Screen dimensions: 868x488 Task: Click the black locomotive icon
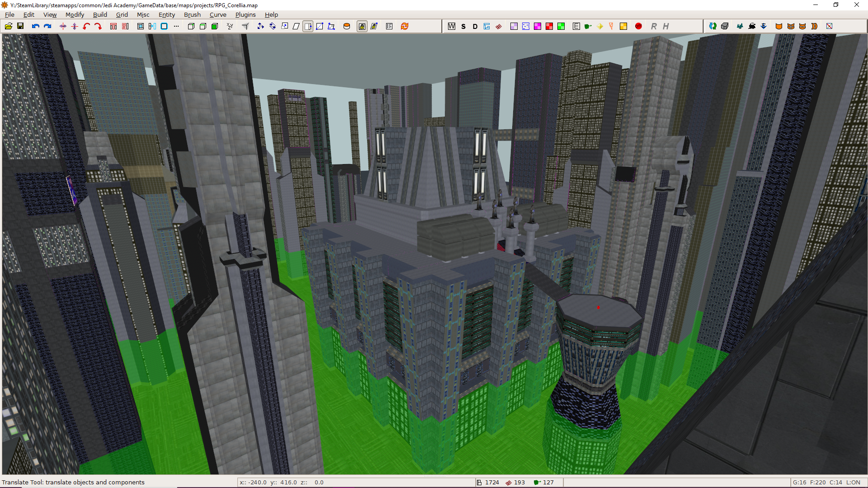coord(752,26)
